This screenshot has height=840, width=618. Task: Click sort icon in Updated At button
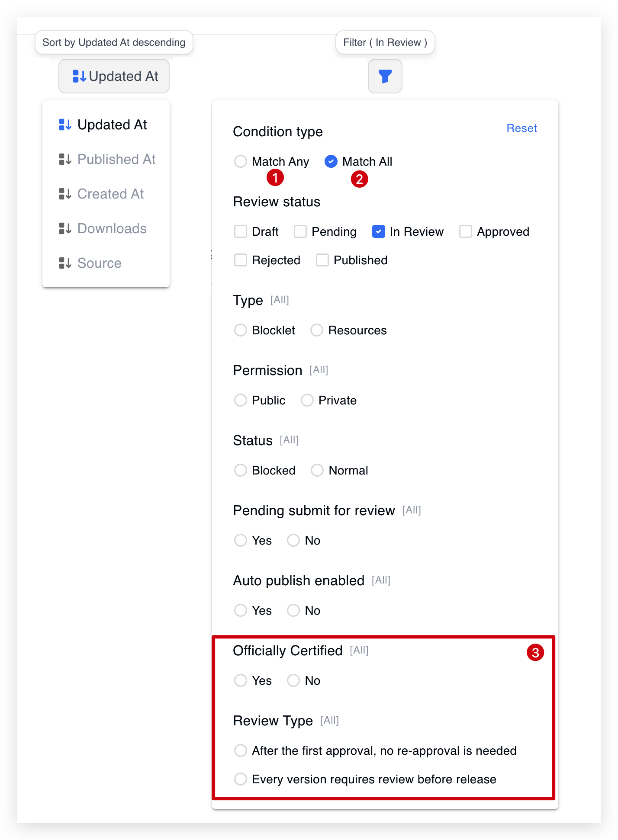[79, 77]
